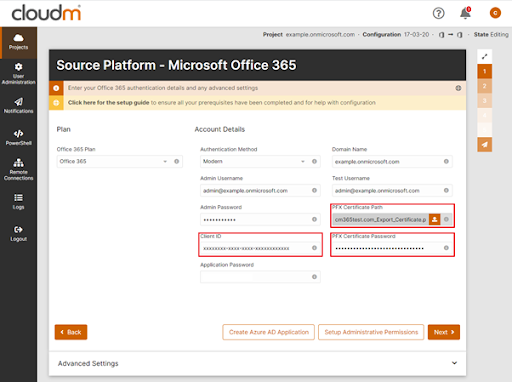Viewport: 512px width, 382px height.
Task: Open Remote Connections in sidebar
Action: coord(18,169)
